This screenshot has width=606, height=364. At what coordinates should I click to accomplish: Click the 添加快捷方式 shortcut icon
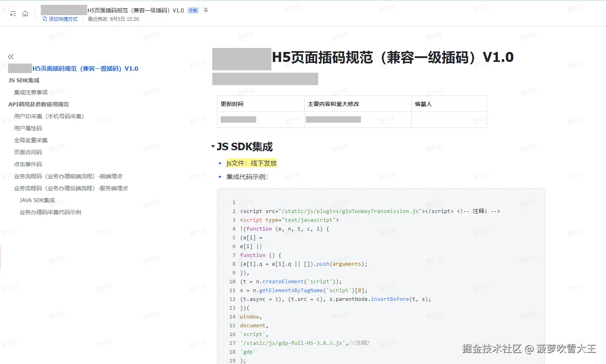[44, 19]
